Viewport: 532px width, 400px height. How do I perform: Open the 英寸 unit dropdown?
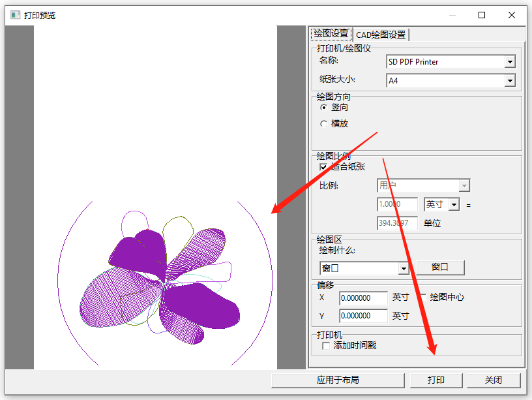[453, 204]
